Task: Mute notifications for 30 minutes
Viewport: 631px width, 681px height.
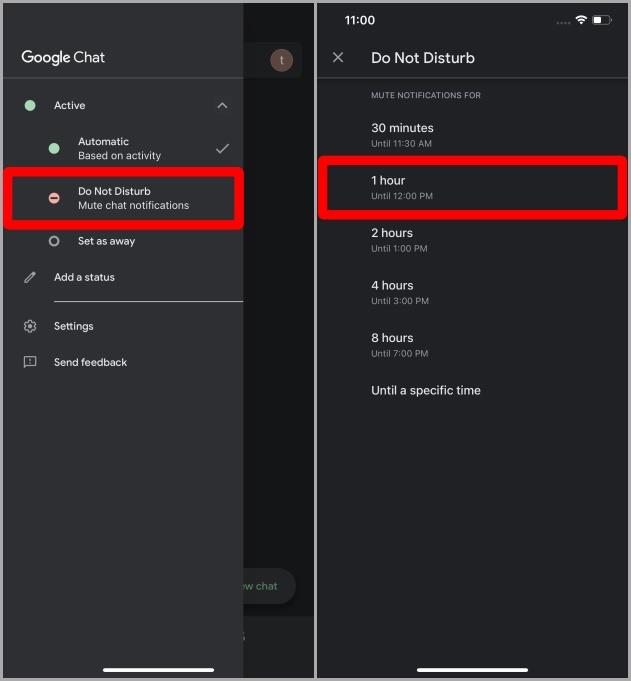Action: pyautogui.click(x=472, y=135)
